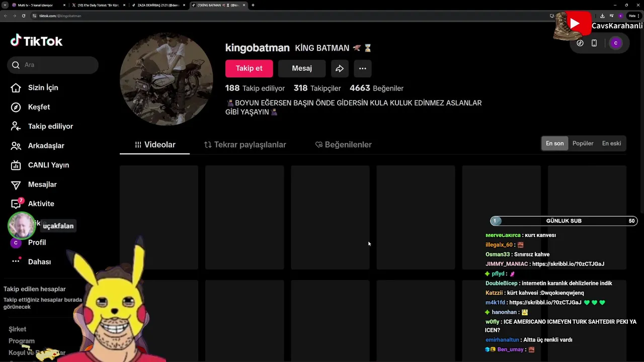Go forward in browser history
644x362 pixels.
point(15,16)
